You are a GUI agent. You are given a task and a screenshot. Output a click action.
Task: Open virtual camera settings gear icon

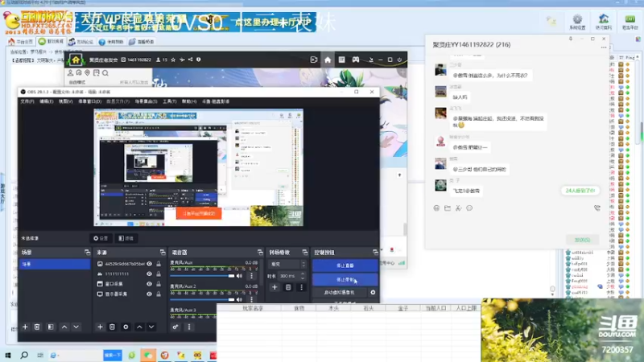point(373,293)
